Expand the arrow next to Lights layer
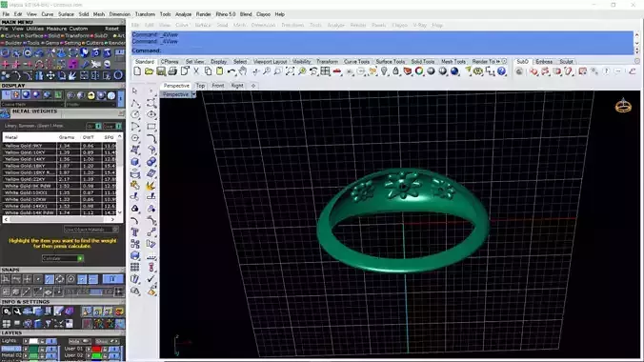644x362 pixels. [26, 341]
